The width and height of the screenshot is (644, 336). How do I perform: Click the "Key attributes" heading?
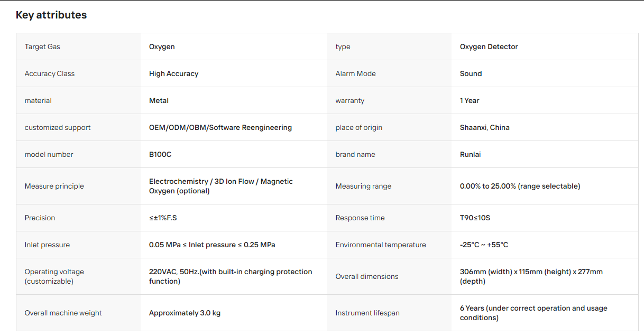coord(51,15)
